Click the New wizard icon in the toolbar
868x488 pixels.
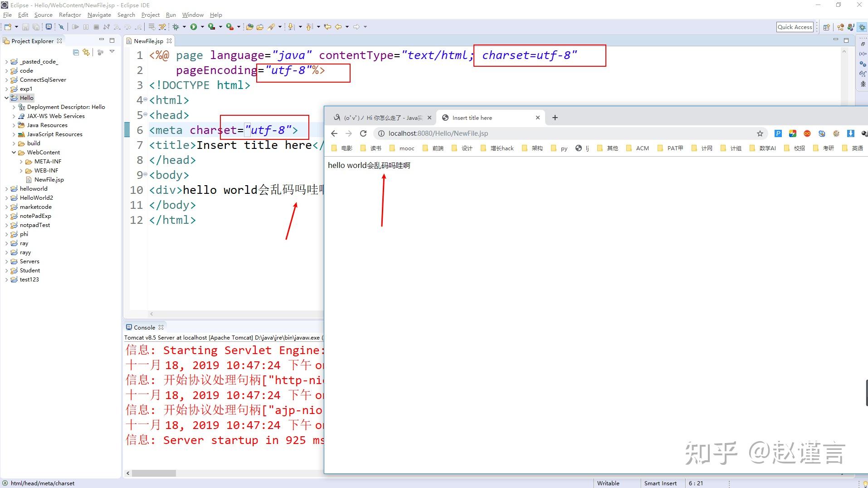click(x=7, y=26)
